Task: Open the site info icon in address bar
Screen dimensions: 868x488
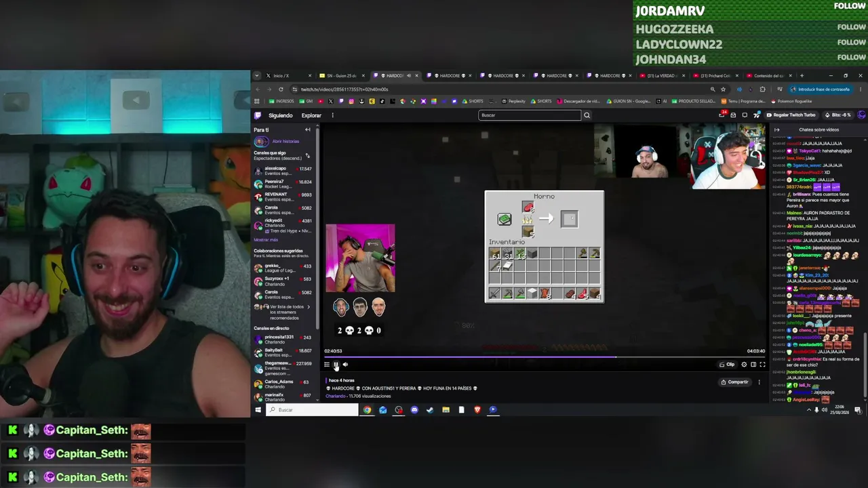Action: (294, 89)
